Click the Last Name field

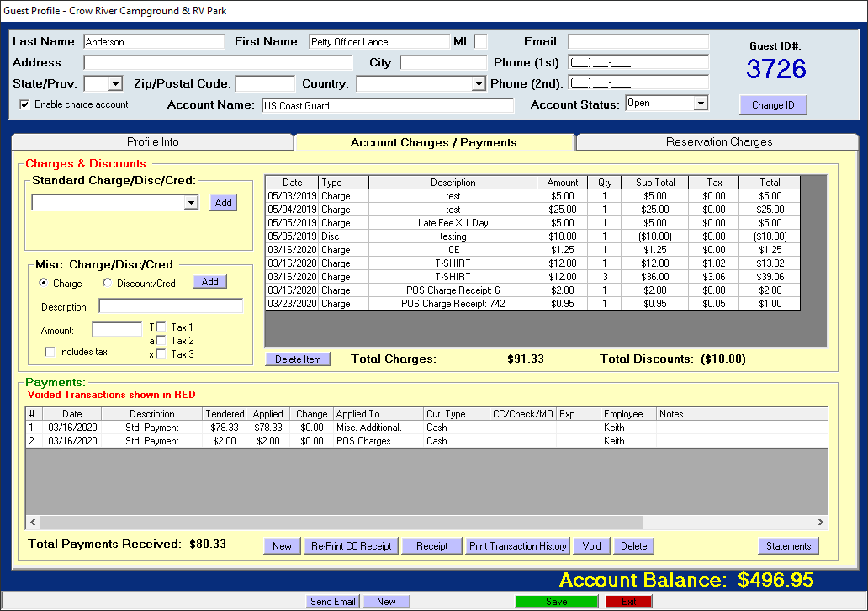[154, 41]
